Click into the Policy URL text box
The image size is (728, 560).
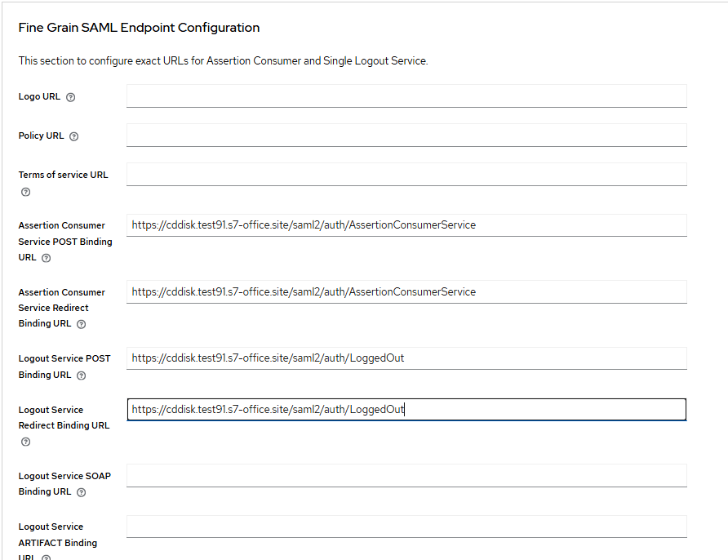[x=406, y=135]
